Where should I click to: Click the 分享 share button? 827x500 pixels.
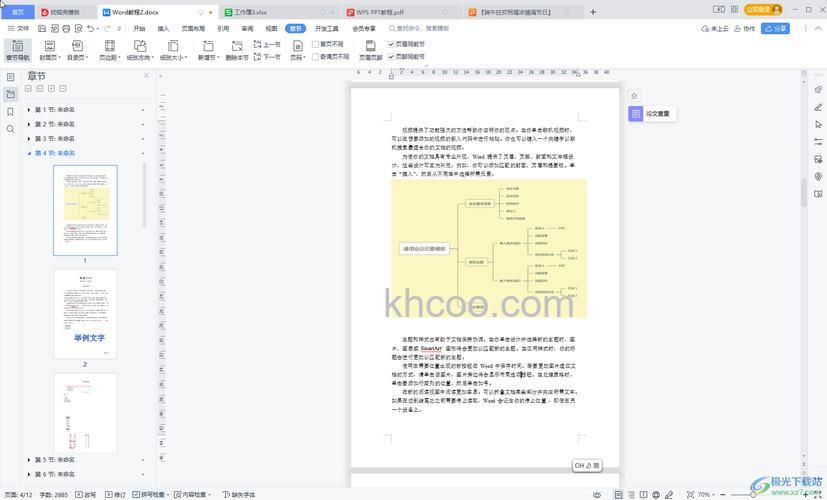coord(775,28)
